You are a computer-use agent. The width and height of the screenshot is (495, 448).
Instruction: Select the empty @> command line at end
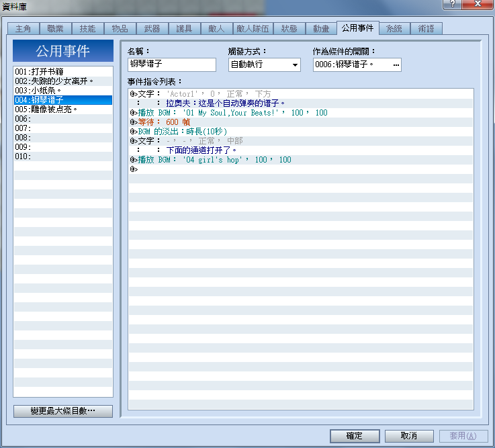point(301,169)
